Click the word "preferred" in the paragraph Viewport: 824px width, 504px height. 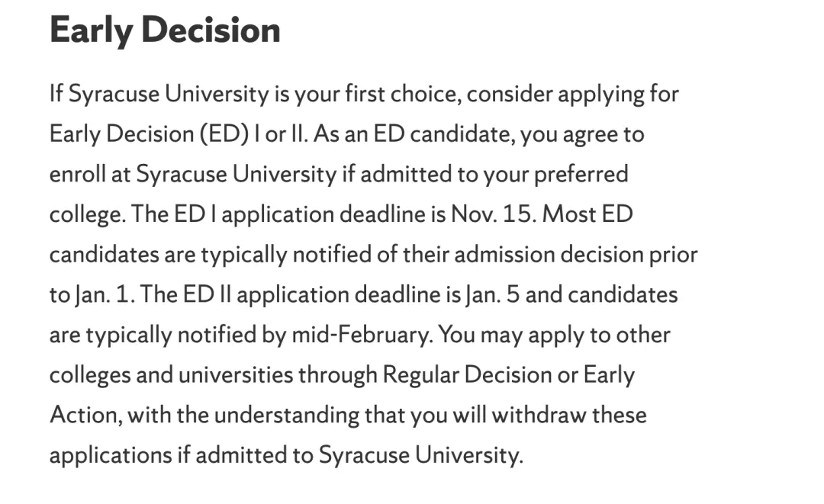(x=581, y=175)
